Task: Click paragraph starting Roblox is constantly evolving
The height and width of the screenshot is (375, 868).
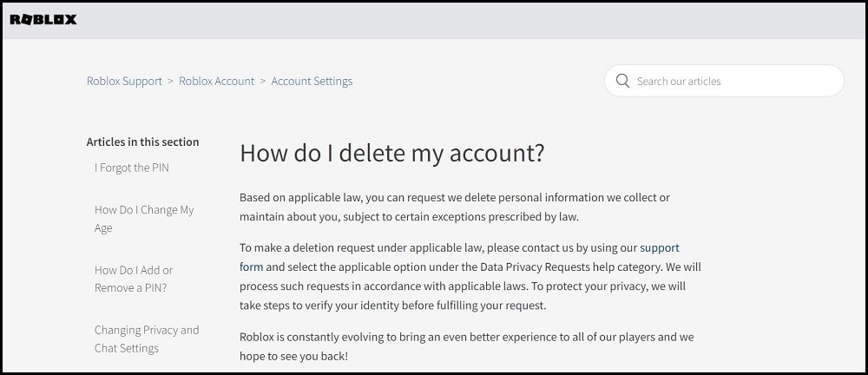Action: coord(467,346)
